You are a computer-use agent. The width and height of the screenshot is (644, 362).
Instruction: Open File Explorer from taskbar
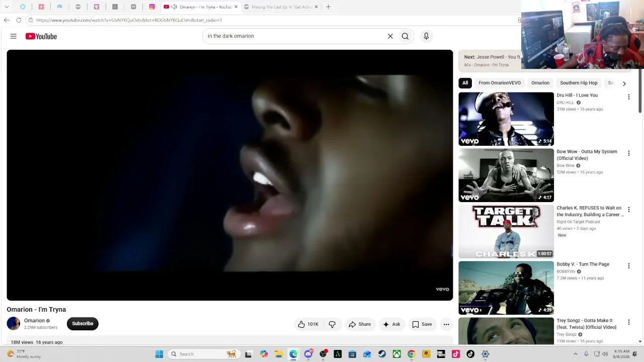pyautogui.click(x=279, y=354)
